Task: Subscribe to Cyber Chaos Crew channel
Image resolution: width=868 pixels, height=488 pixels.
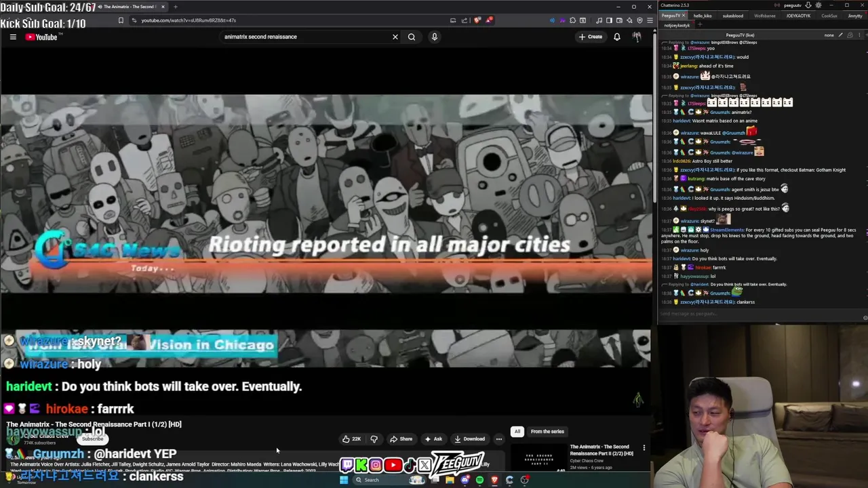Action: pyautogui.click(x=93, y=439)
